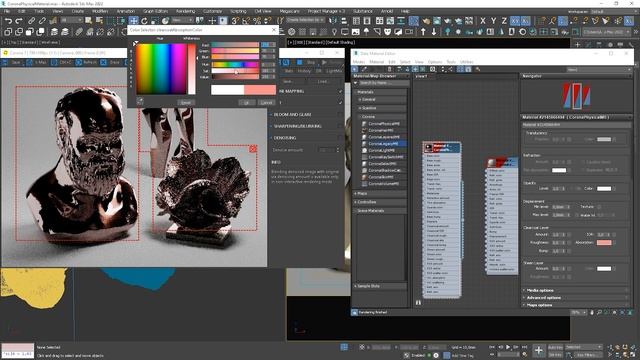Viewport: 640px width, 360px height.
Task: Open the File menu
Action: tap(7, 11)
